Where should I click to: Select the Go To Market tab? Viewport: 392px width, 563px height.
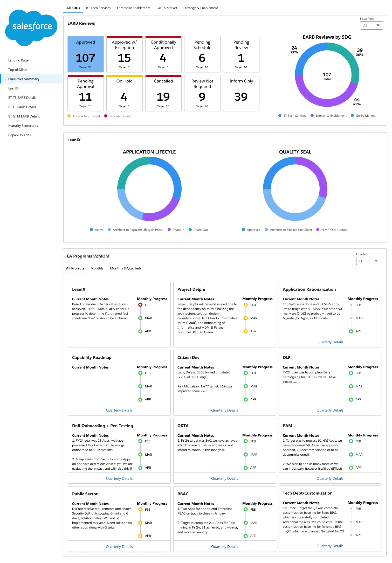click(x=167, y=8)
